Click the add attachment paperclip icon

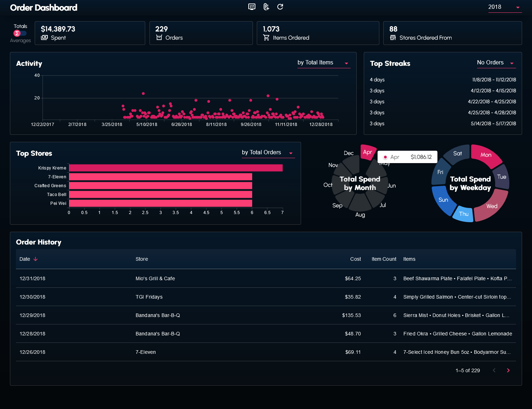pyautogui.click(x=266, y=7)
